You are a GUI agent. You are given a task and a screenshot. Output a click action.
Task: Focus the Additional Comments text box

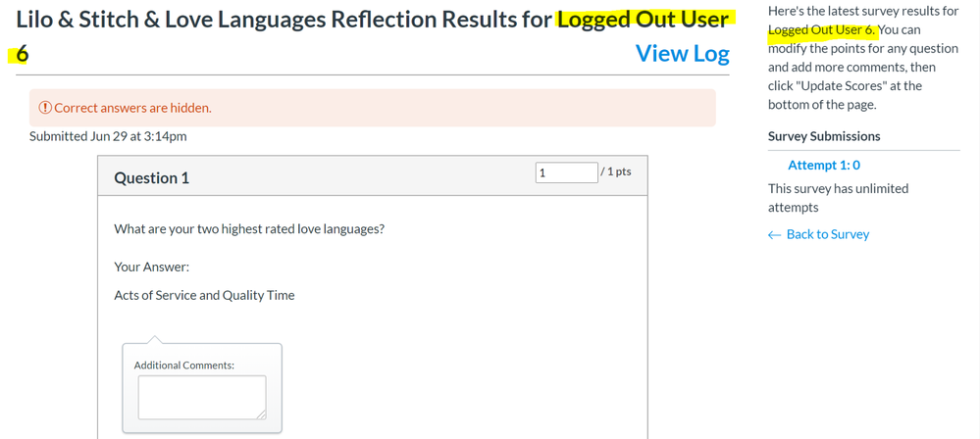coord(201,397)
